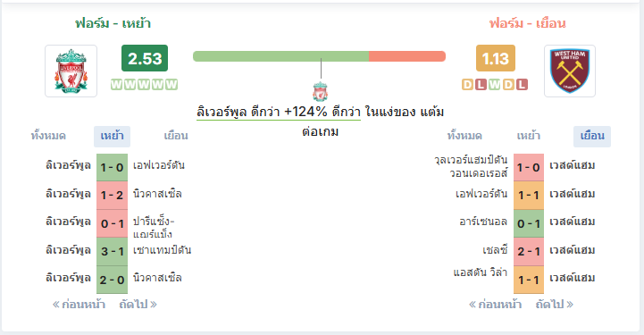The width and height of the screenshot is (644, 335).
Task: Select highlighted เหย้า tab under Liverpool form
Action: tap(113, 137)
